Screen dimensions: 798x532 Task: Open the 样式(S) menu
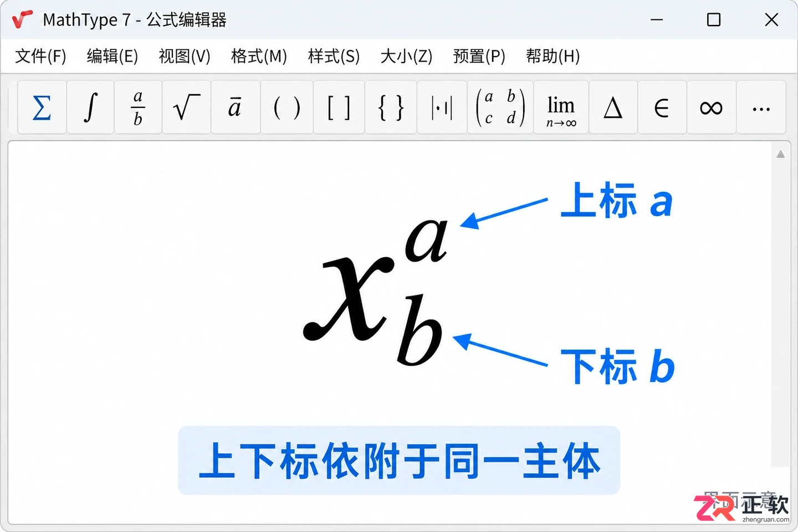tap(334, 56)
